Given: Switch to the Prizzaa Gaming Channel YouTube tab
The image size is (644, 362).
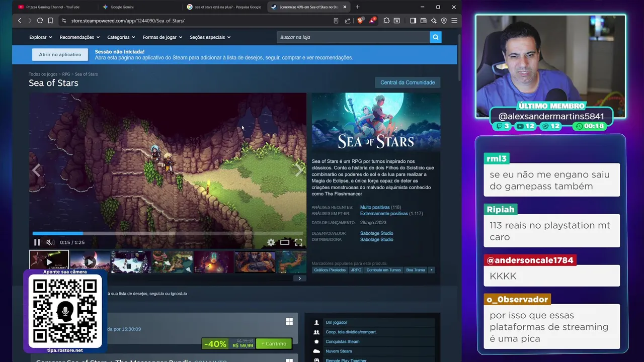Looking at the screenshot, I should 55,7.
